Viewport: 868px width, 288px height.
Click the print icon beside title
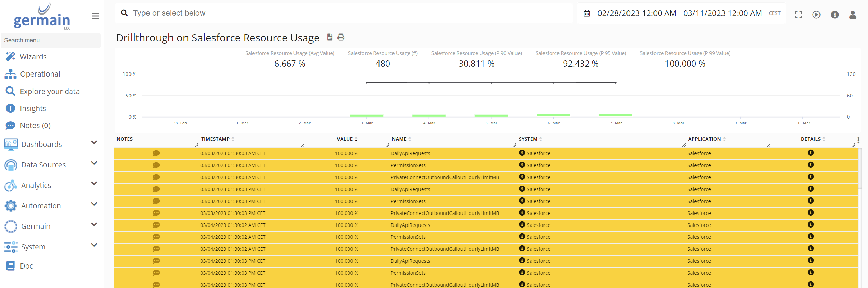coord(341,37)
